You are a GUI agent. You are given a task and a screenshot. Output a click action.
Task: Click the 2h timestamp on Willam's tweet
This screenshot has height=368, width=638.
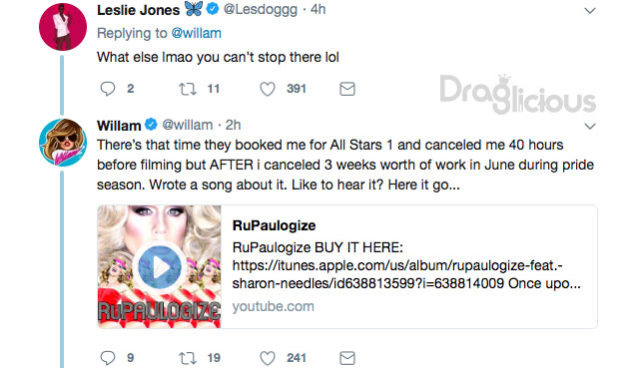point(233,125)
